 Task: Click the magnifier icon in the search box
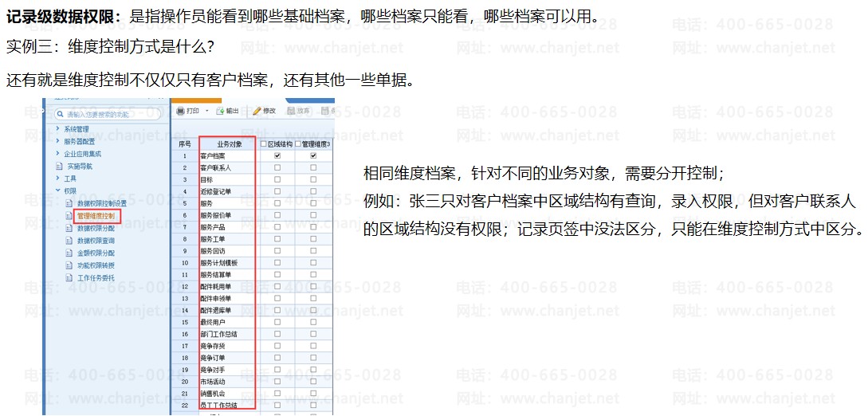click(59, 114)
